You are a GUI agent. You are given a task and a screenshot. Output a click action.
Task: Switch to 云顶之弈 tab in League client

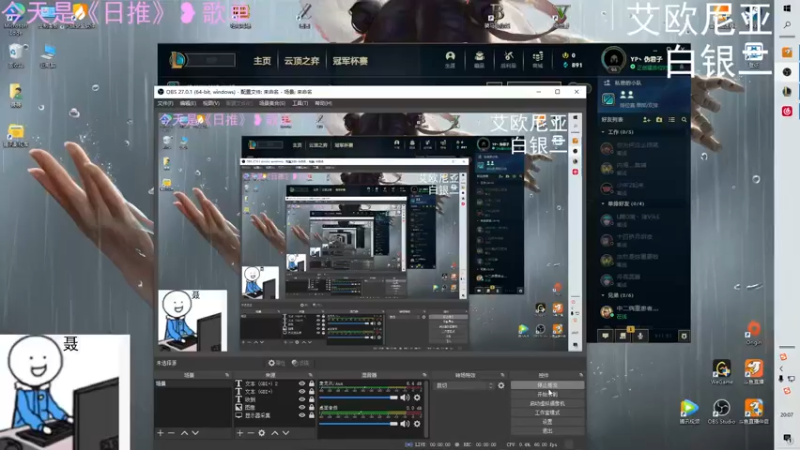coord(302,61)
